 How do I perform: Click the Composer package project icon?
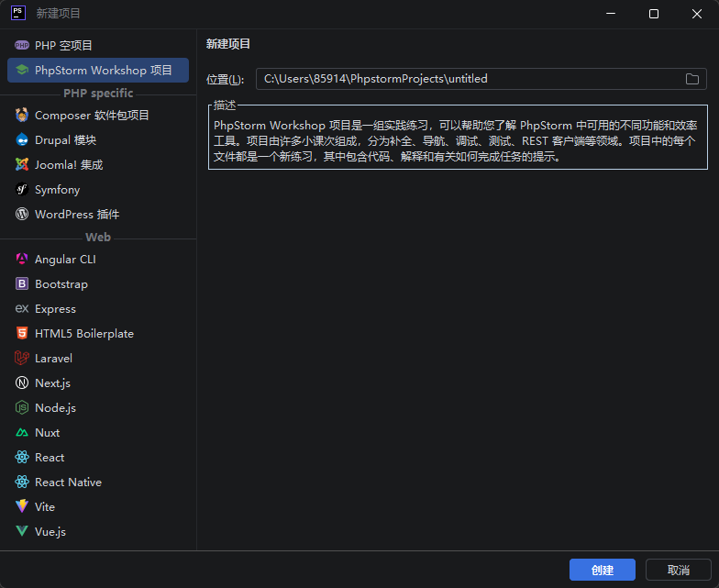tap(22, 116)
